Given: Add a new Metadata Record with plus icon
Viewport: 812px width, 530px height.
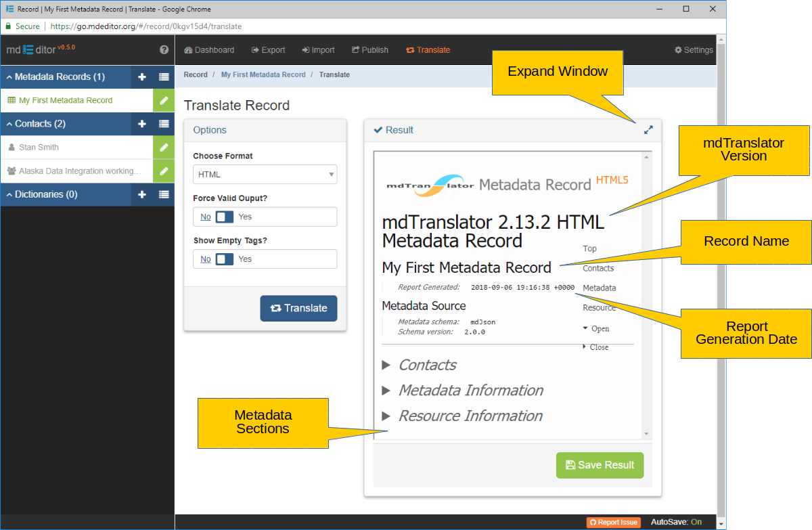Looking at the screenshot, I should (x=142, y=77).
